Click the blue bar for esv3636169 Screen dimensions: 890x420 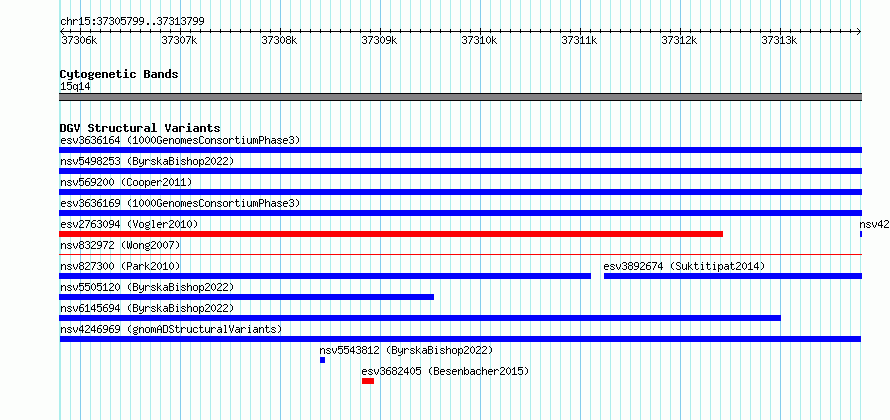[x=460, y=213]
